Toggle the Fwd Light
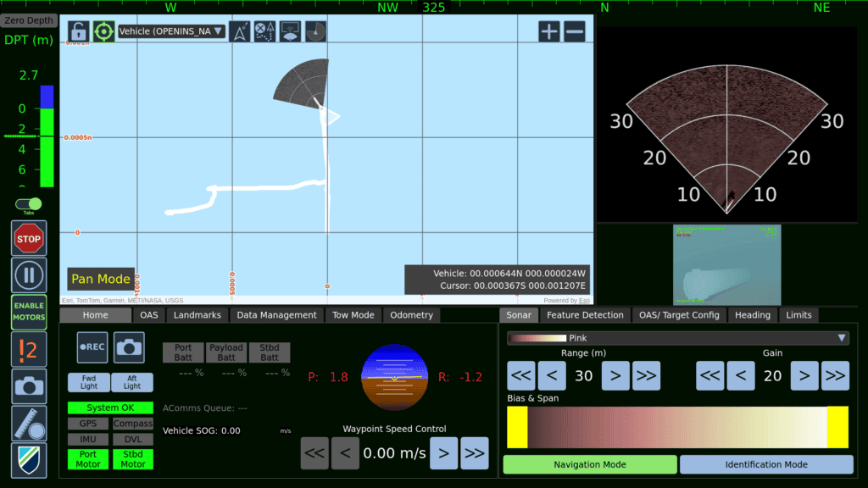This screenshot has width=868, height=488. pyautogui.click(x=88, y=382)
